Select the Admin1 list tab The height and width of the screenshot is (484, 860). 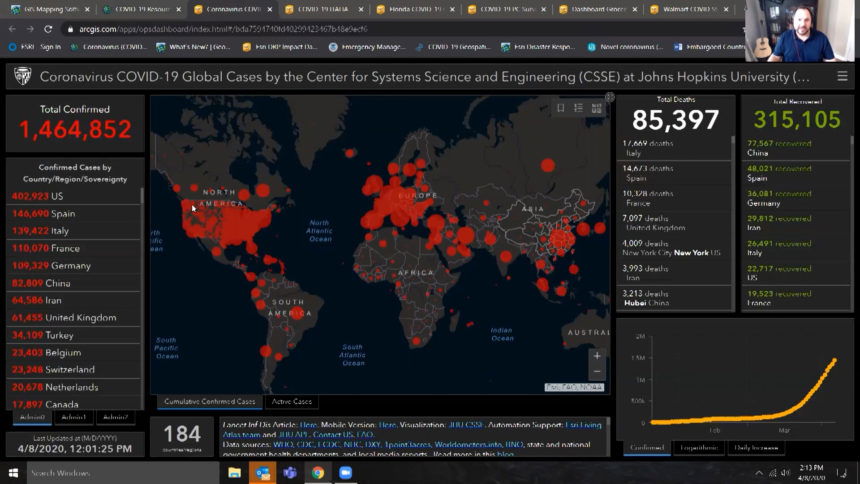tap(73, 417)
